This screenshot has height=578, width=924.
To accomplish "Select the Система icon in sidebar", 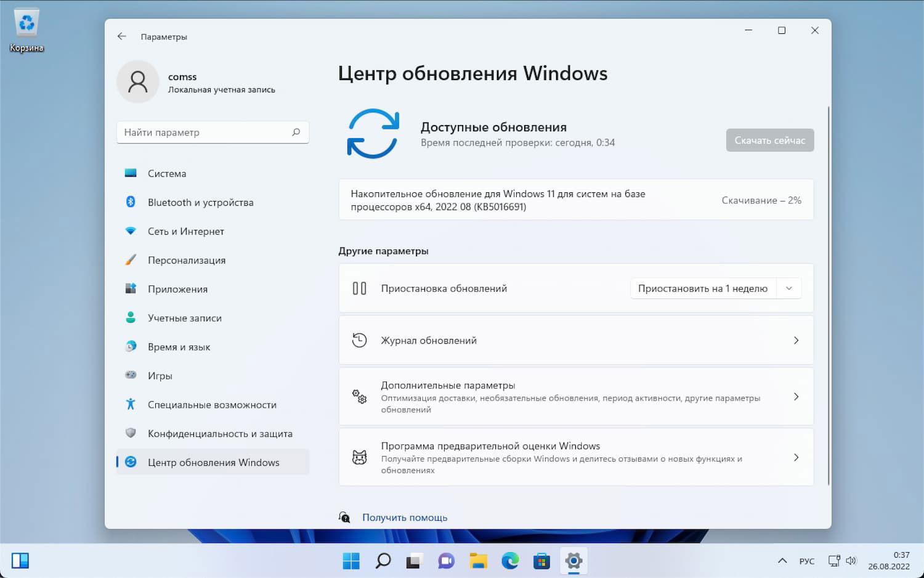I will (x=131, y=173).
